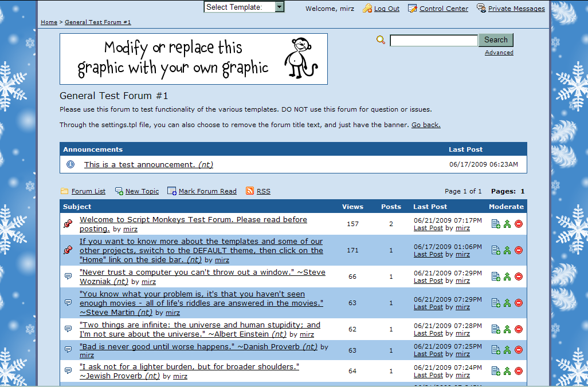Click announcement date 06/17/2009 06:23AM

pyautogui.click(x=484, y=164)
